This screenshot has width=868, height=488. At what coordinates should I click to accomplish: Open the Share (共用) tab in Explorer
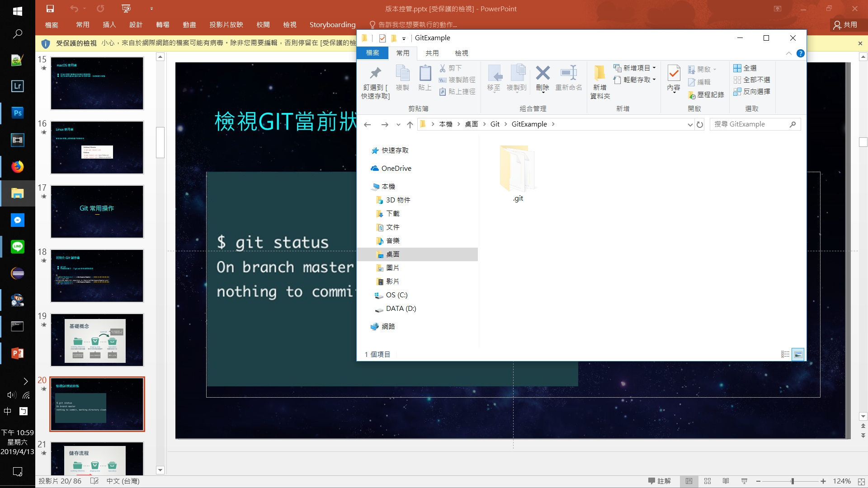pos(432,53)
